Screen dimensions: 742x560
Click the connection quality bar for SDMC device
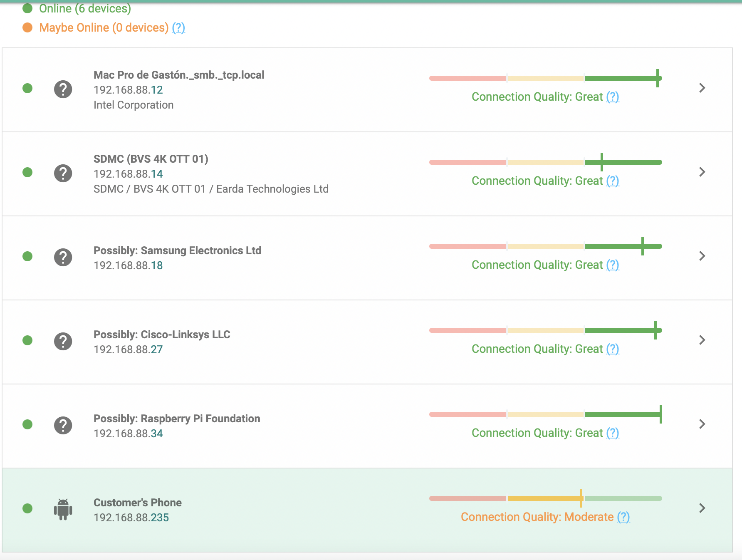(x=546, y=162)
